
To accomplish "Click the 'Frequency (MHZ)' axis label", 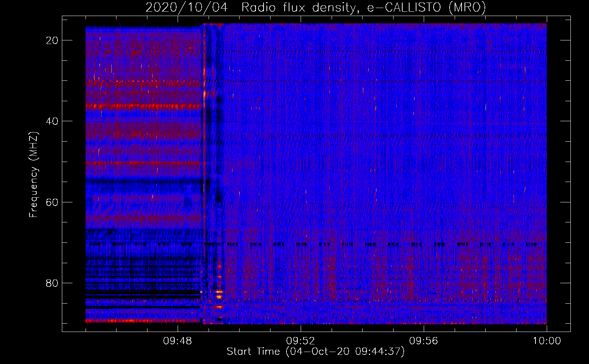I will 33,175.
